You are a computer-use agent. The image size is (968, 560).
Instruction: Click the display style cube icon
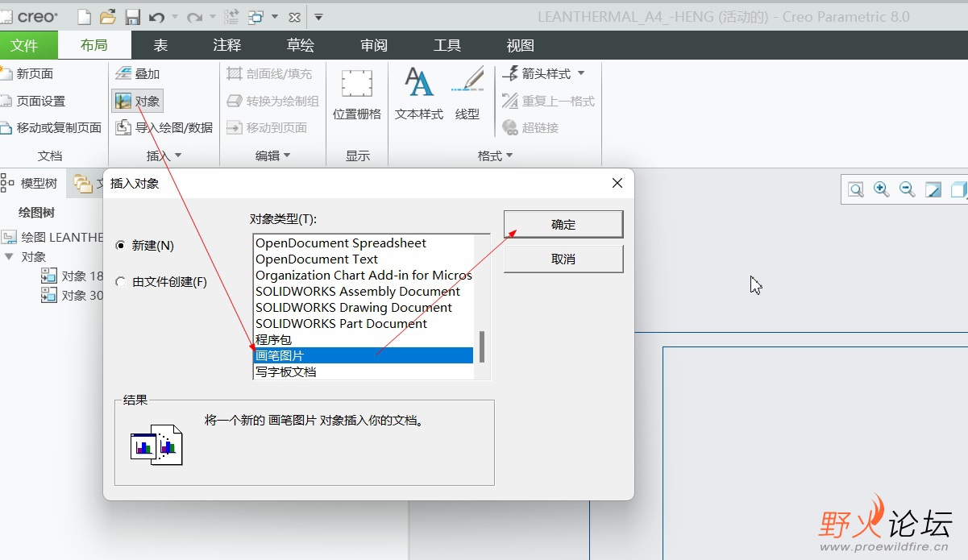(x=958, y=189)
